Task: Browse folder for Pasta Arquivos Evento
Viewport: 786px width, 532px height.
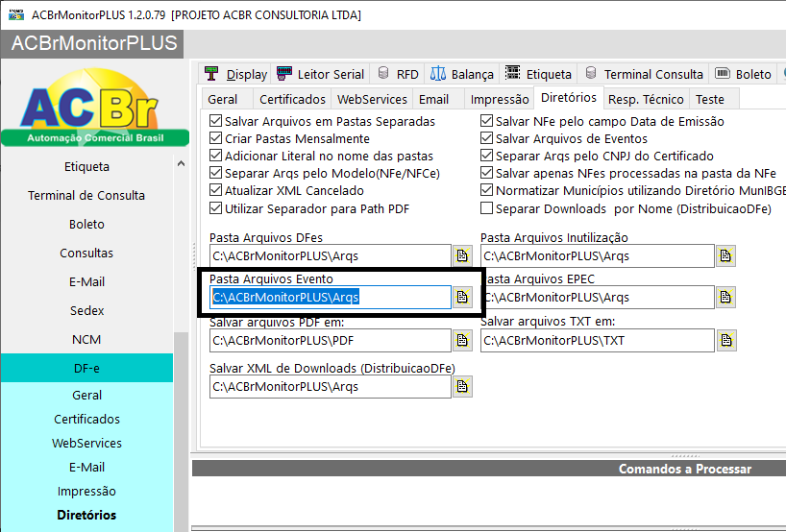Action: pyautogui.click(x=462, y=297)
